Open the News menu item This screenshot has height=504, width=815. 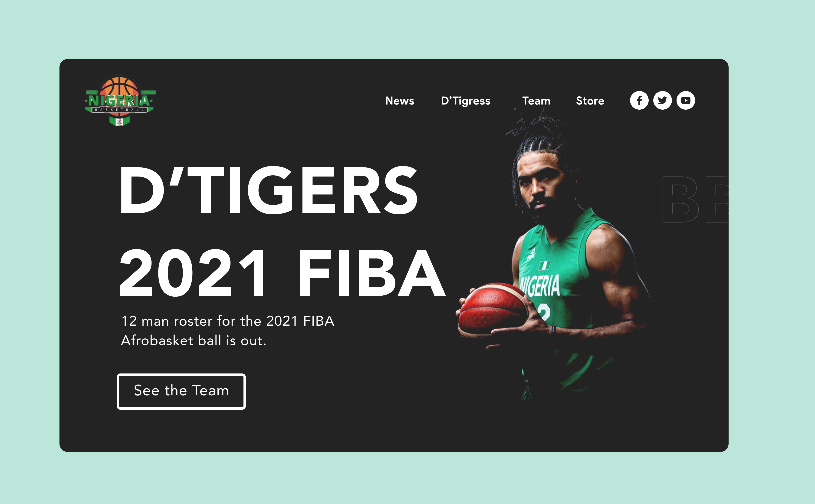click(x=400, y=101)
